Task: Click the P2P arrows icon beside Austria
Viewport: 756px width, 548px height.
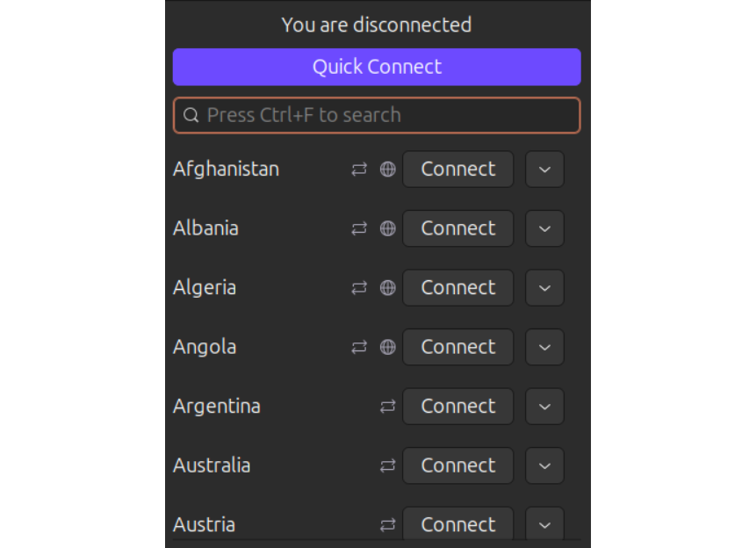Action: click(387, 525)
